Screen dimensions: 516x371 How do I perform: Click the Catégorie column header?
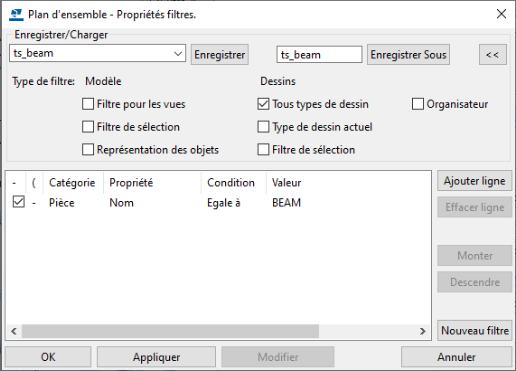pyautogui.click(x=72, y=183)
